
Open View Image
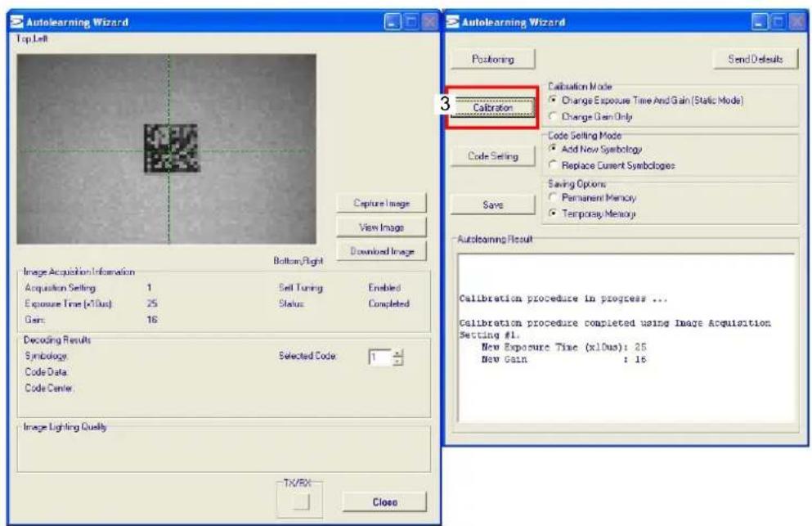click(381, 227)
